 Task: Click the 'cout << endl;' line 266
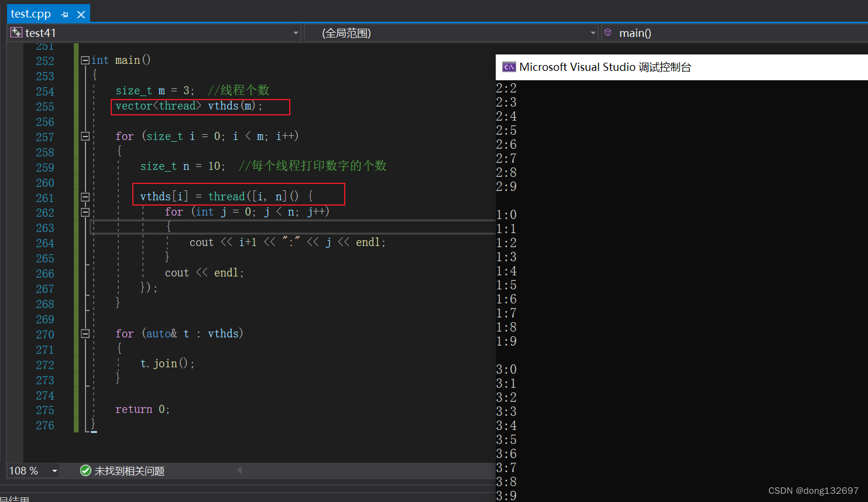pyautogui.click(x=204, y=273)
